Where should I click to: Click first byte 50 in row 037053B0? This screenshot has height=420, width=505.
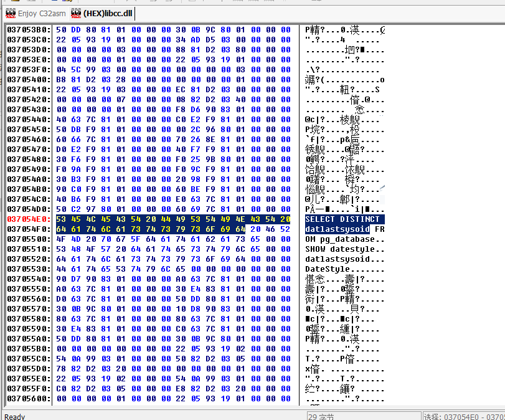tap(61, 30)
